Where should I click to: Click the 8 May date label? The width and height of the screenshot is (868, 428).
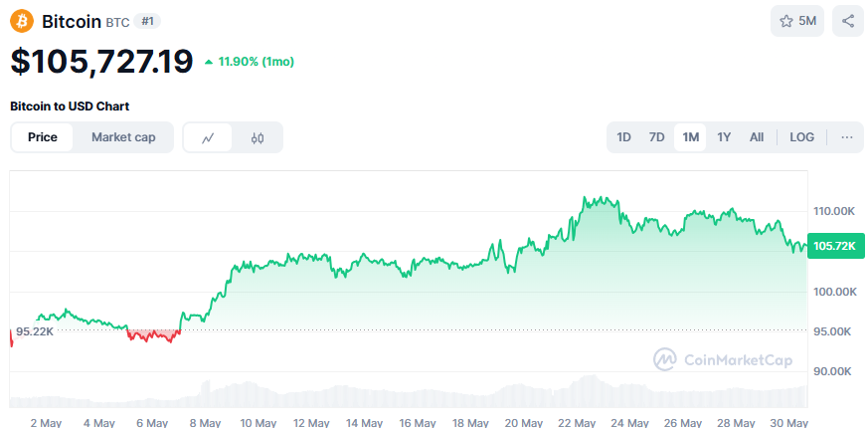point(206,422)
